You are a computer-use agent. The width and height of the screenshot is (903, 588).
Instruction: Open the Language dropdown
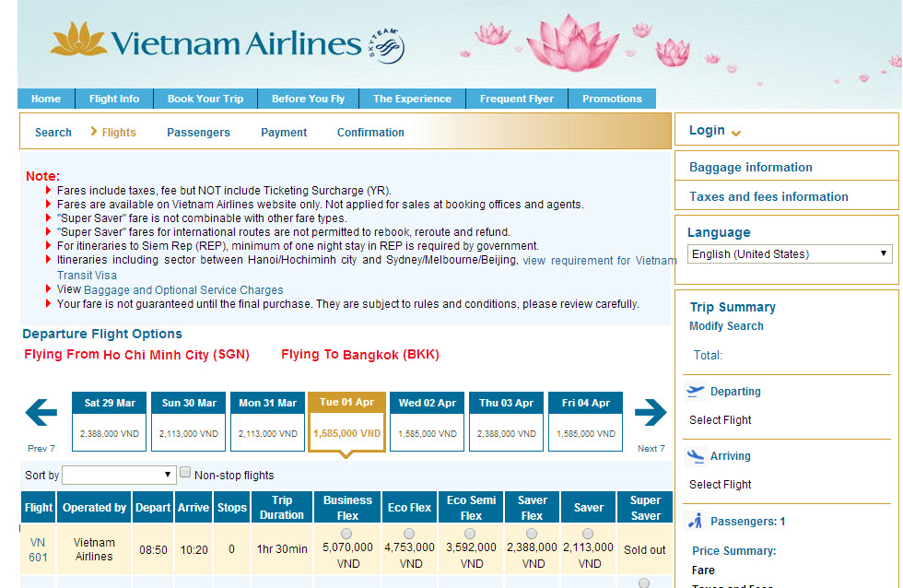click(790, 254)
